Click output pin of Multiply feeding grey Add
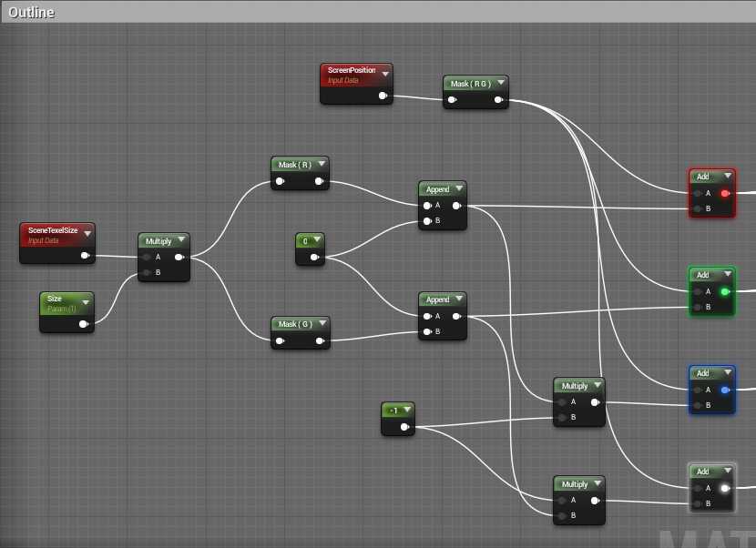 tap(595, 501)
